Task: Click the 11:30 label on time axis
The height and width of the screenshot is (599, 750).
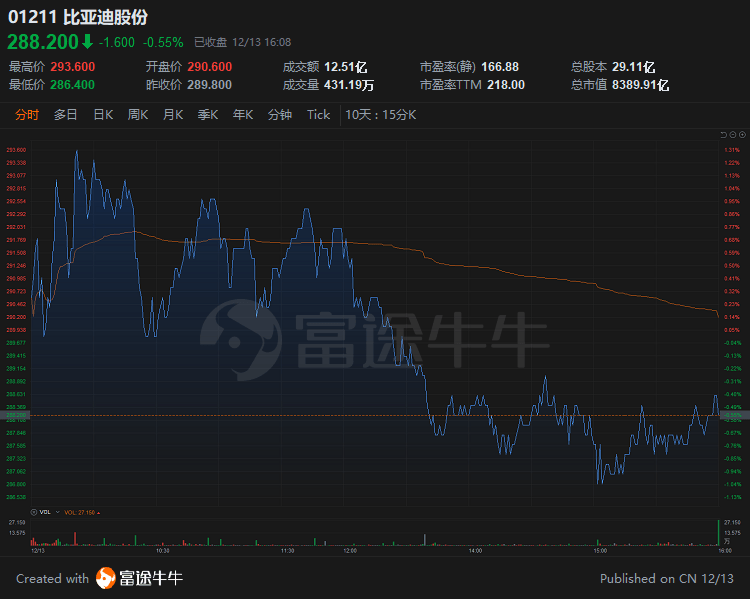Action: click(287, 551)
